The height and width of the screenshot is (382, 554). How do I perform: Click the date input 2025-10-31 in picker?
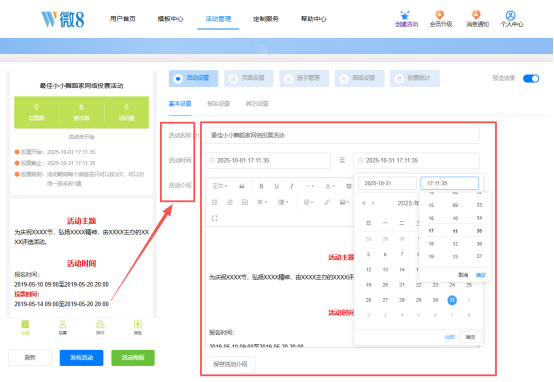coord(387,183)
